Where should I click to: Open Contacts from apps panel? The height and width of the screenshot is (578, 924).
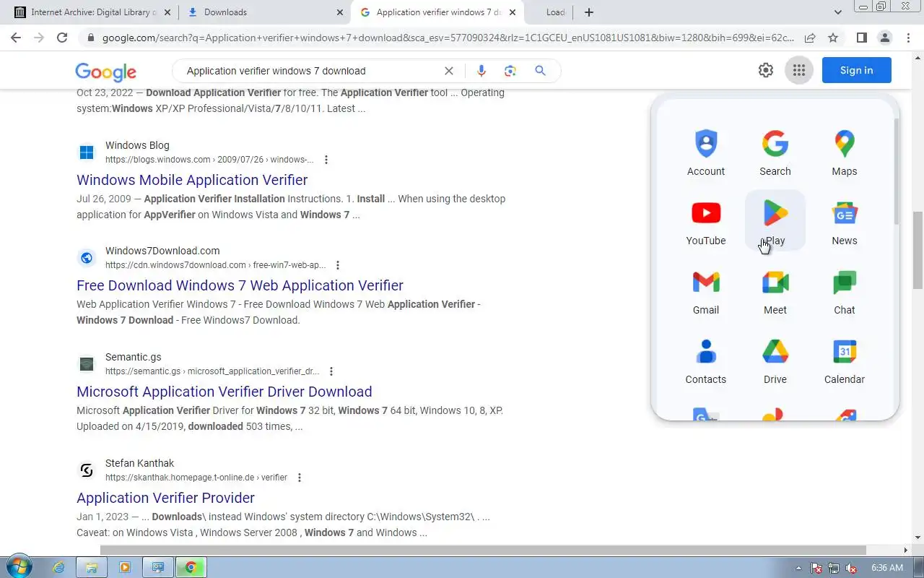705,361
